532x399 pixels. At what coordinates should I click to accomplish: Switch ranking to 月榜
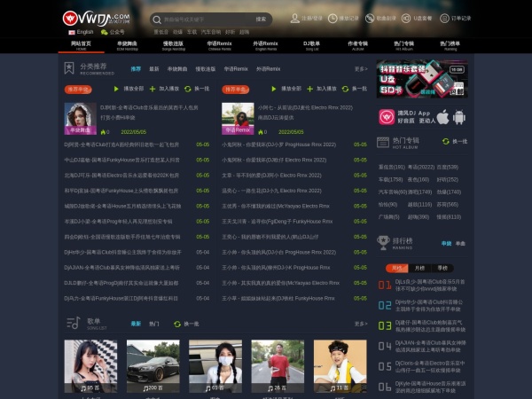420,268
